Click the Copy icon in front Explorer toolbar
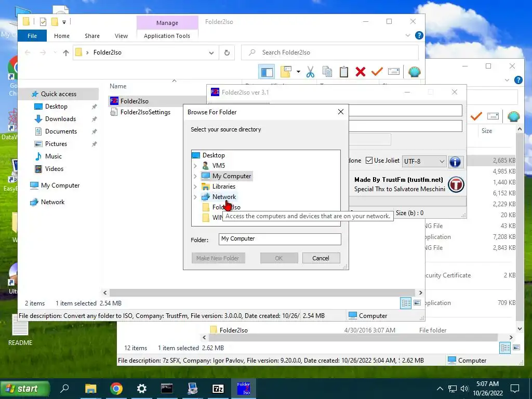This screenshot has height=399, width=532. [327, 72]
